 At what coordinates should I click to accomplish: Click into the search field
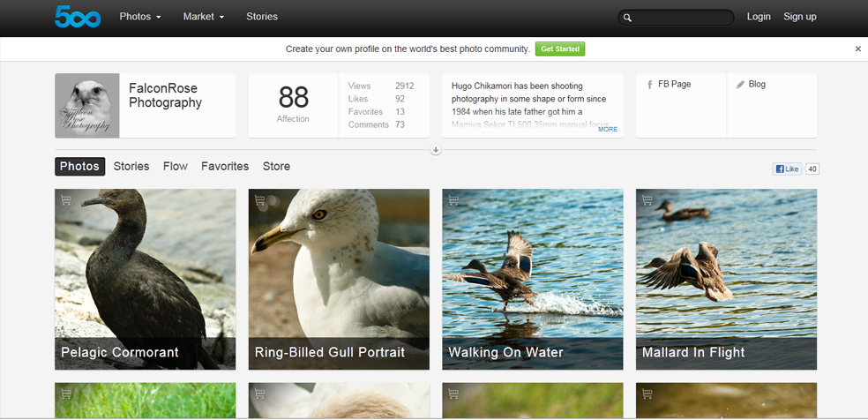(676, 18)
